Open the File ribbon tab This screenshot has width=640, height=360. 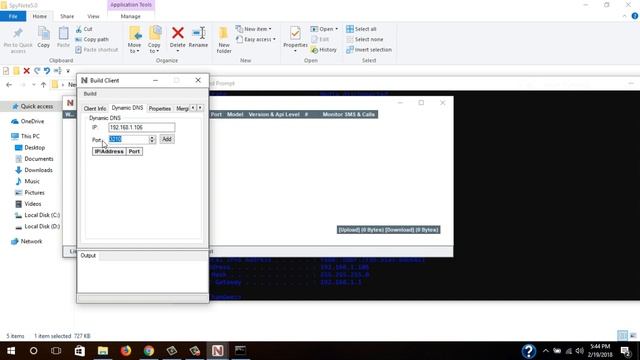(13, 16)
